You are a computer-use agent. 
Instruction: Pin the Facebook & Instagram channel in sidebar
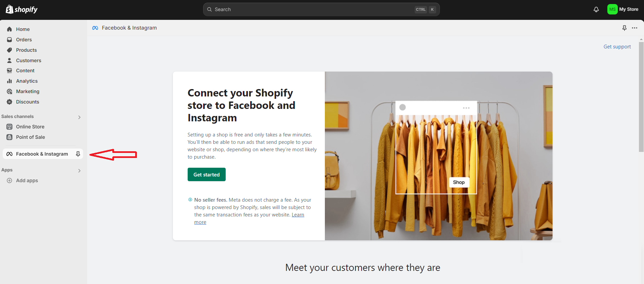click(x=78, y=154)
